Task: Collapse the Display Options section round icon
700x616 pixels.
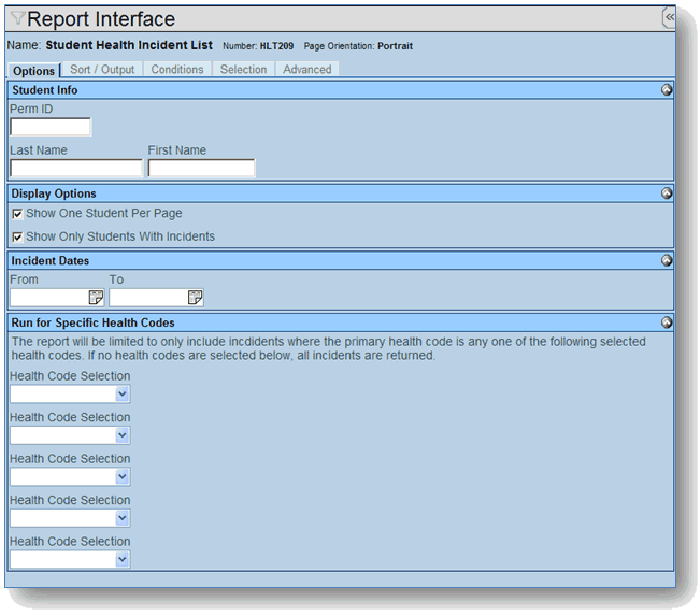Action: point(666,193)
